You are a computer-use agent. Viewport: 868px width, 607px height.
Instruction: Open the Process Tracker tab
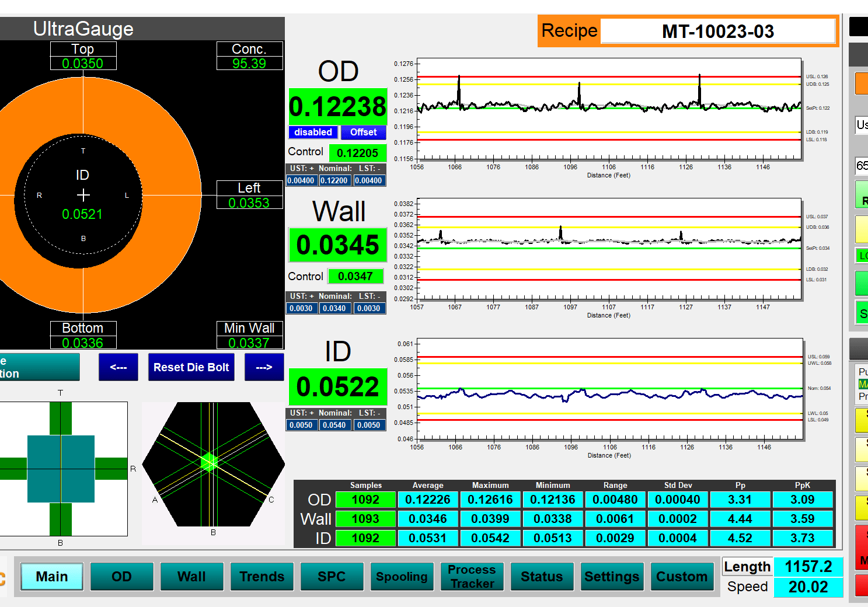point(472,577)
